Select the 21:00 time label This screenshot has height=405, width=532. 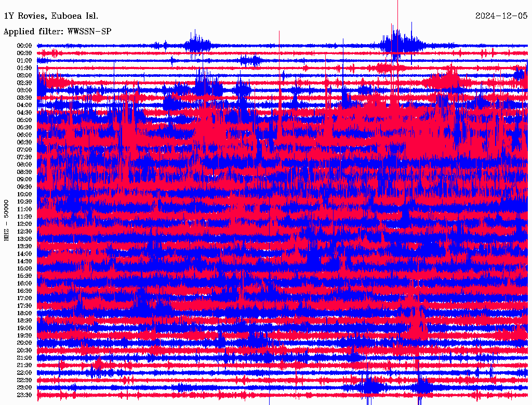24,358
